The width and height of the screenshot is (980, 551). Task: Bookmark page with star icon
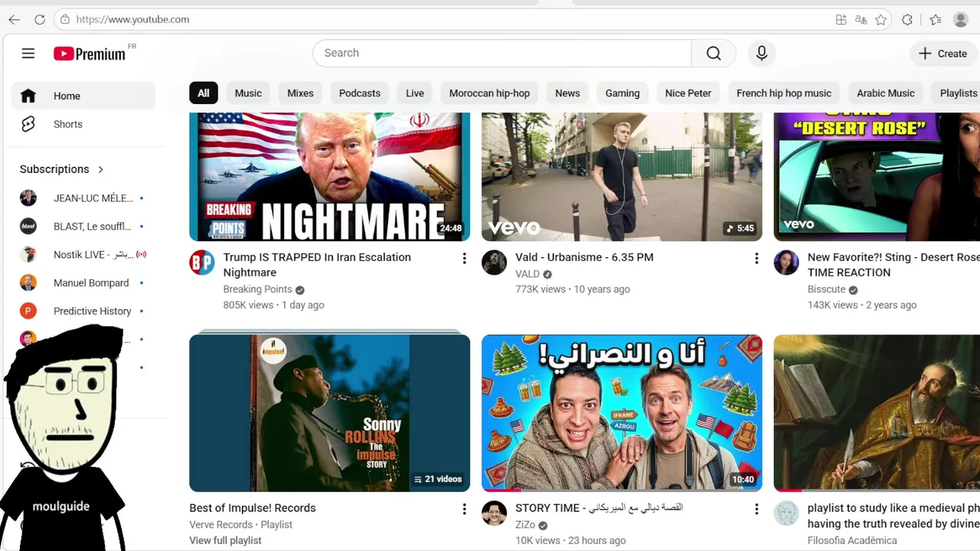pyautogui.click(x=881, y=19)
